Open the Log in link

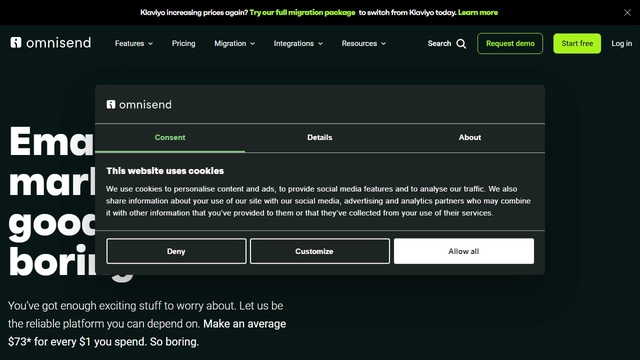pos(622,43)
